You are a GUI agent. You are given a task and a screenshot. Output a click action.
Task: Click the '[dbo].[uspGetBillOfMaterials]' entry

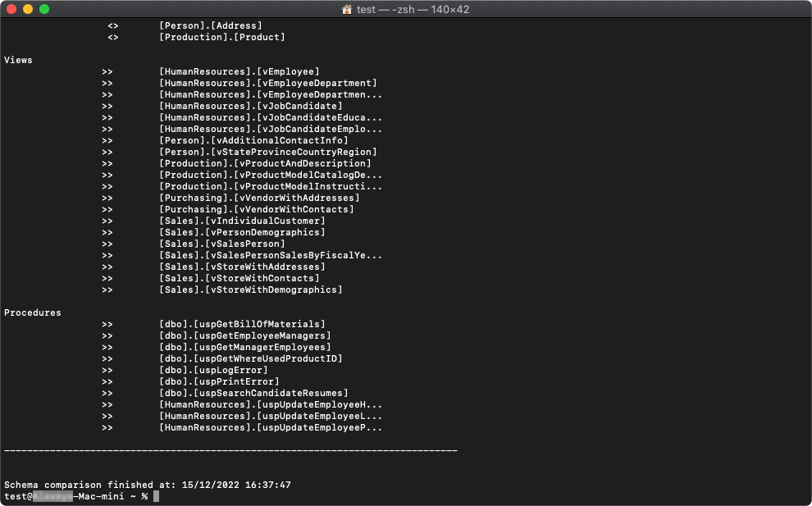pos(242,324)
